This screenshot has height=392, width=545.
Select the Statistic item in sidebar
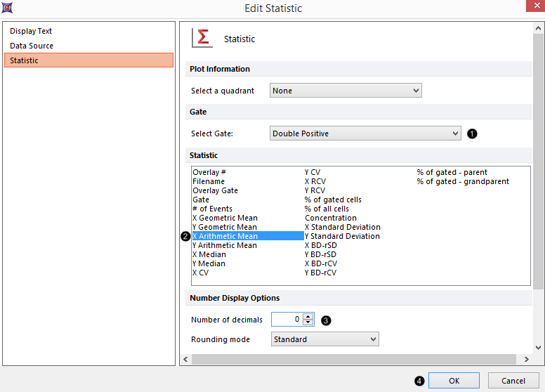click(x=25, y=60)
